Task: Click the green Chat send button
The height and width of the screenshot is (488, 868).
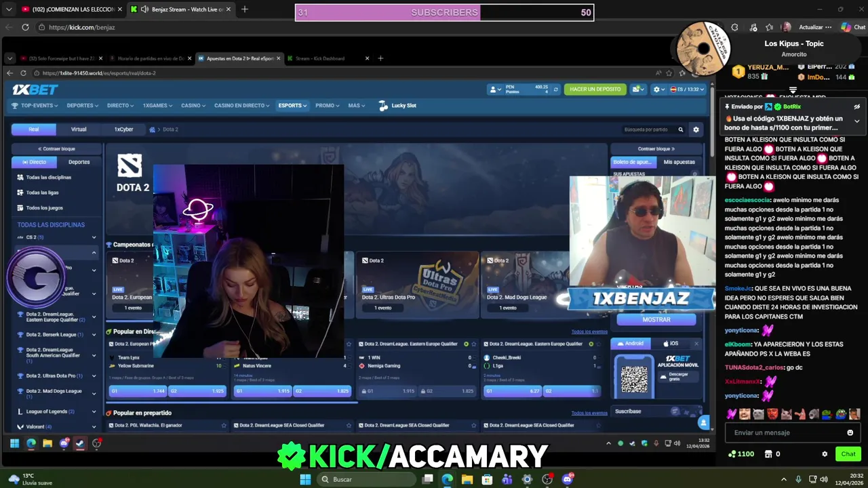Action: pos(848,454)
